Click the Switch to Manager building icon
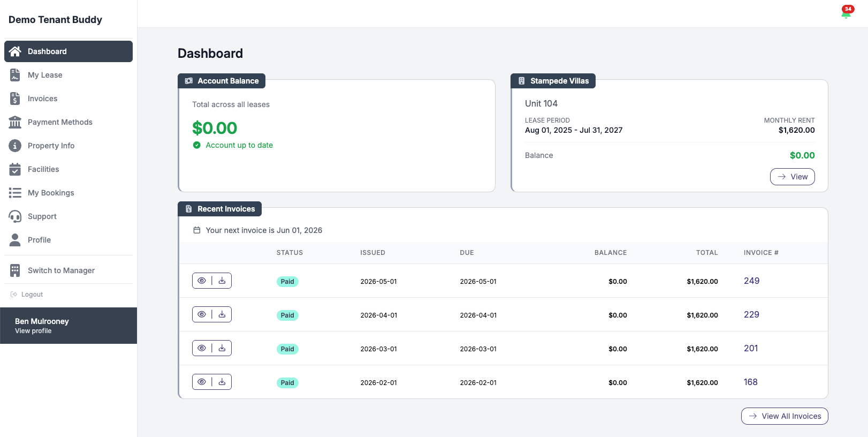The image size is (868, 437). tap(15, 270)
